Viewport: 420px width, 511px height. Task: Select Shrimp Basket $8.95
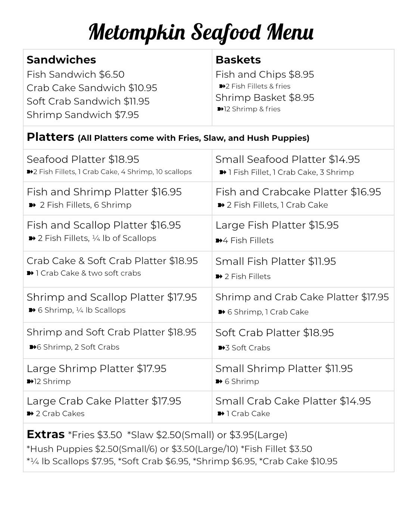pyautogui.click(x=265, y=97)
